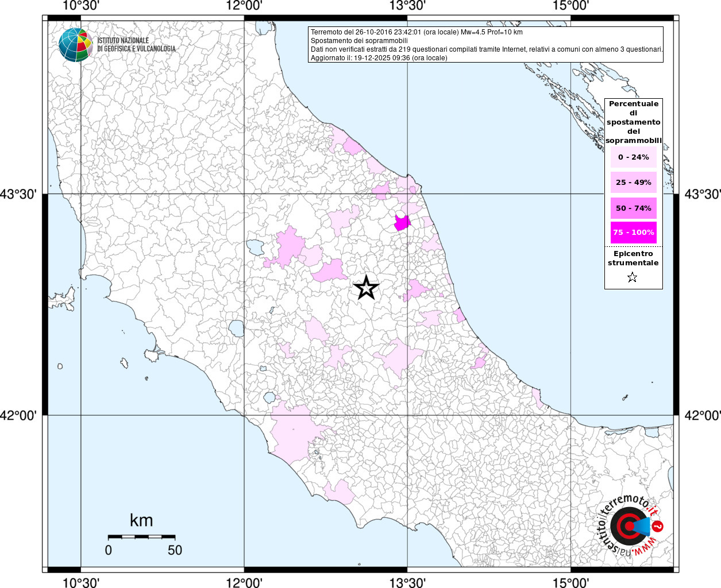
Task: Click the 'Dati non verificati' description line
Action: point(487,49)
